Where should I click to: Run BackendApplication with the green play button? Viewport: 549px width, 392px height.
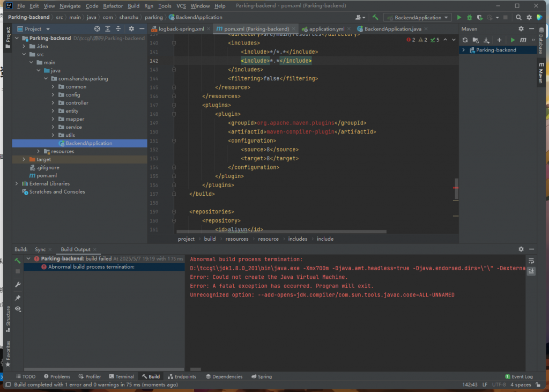click(459, 18)
